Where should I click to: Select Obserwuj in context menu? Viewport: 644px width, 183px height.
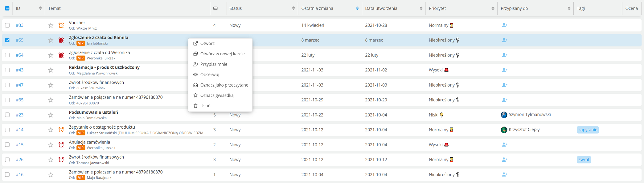[220, 74]
